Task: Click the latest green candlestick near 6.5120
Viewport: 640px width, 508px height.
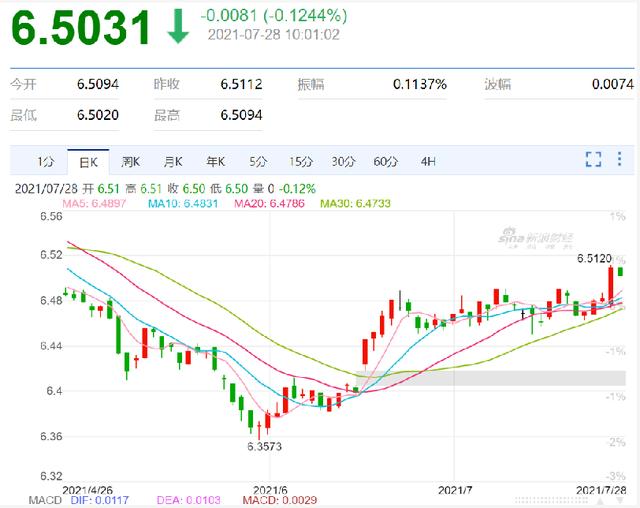Action: click(620, 271)
